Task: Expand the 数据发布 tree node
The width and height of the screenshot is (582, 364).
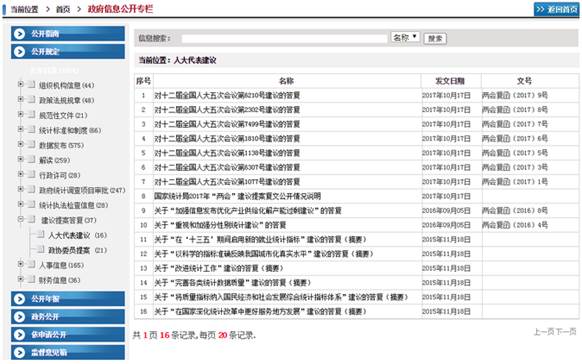Action: [x=21, y=144]
